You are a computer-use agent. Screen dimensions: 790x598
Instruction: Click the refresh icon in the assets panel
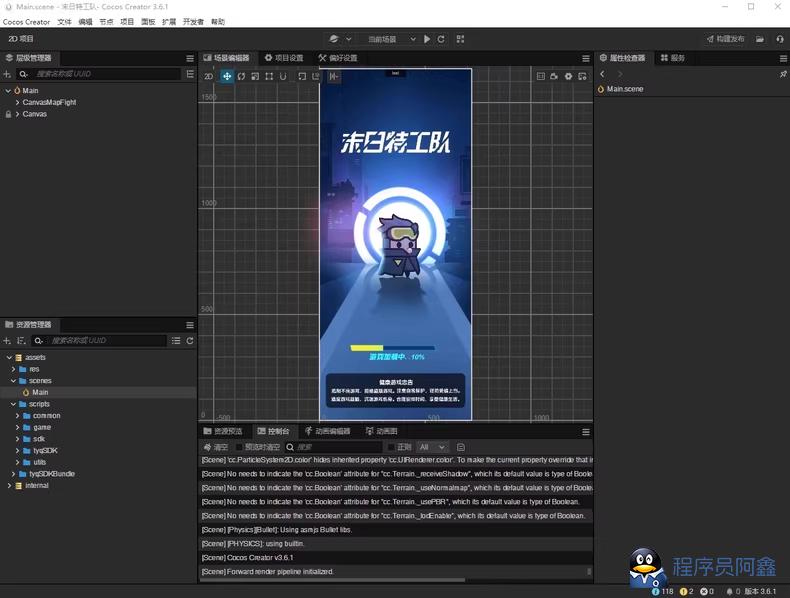pos(190,341)
